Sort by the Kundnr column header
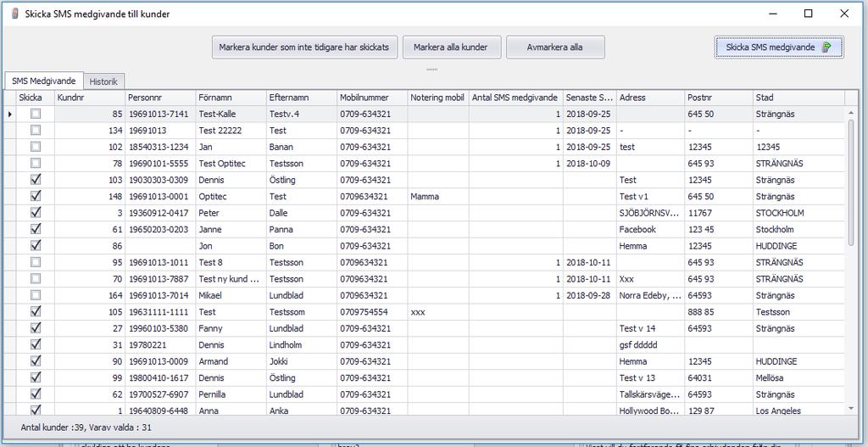Image resolution: width=868 pixels, height=447 pixels. coord(90,98)
